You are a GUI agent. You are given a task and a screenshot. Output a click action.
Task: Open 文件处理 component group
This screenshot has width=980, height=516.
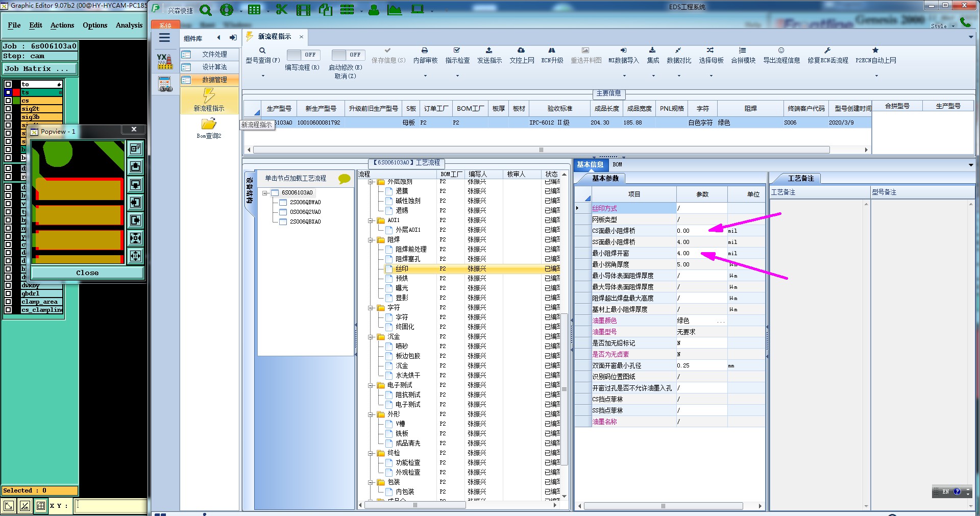pos(209,54)
